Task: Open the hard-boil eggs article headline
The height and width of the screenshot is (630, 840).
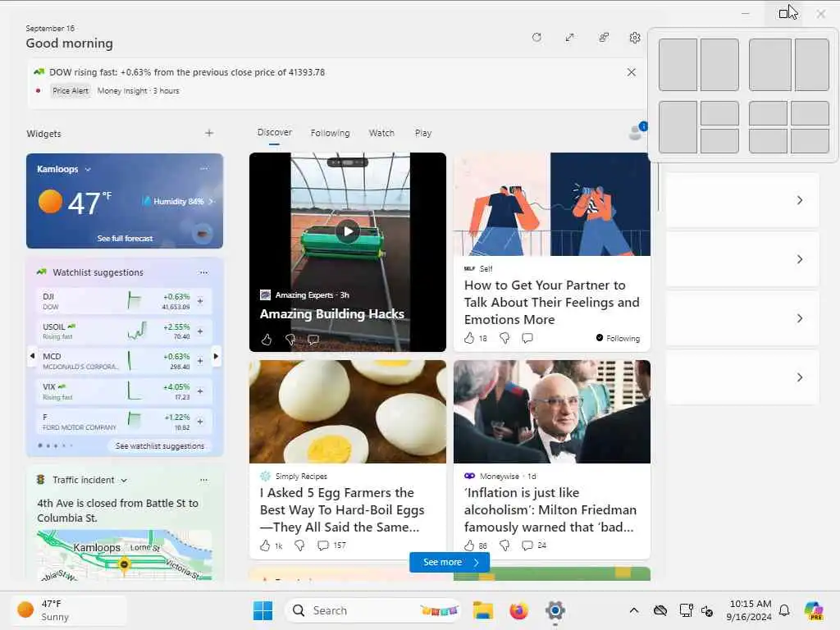Action: pyautogui.click(x=342, y=510)
